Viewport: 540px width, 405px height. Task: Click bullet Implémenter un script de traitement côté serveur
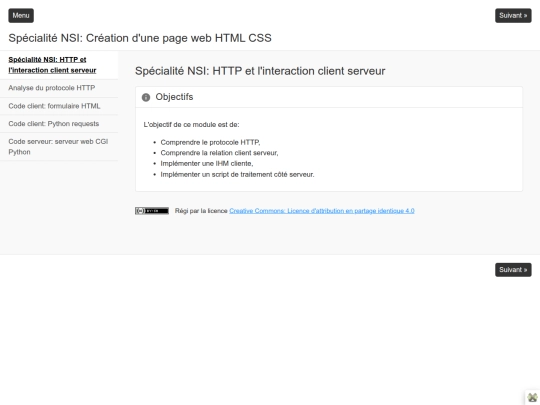(237, 175)
